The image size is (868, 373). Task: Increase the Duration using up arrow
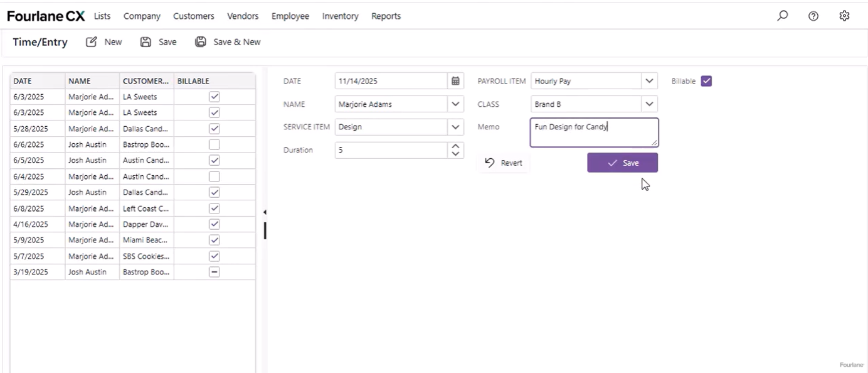click(456, 146)
